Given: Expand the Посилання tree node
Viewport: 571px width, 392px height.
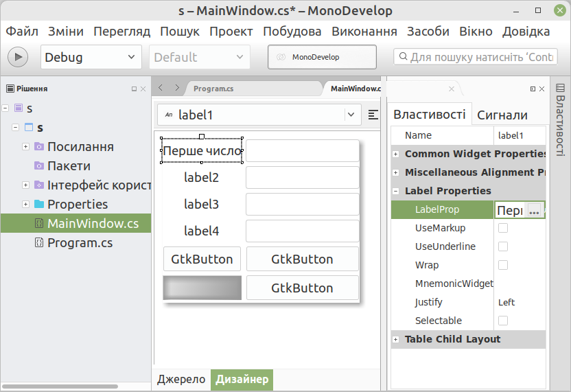Looking at the screenshot, I should coord(25,146).
